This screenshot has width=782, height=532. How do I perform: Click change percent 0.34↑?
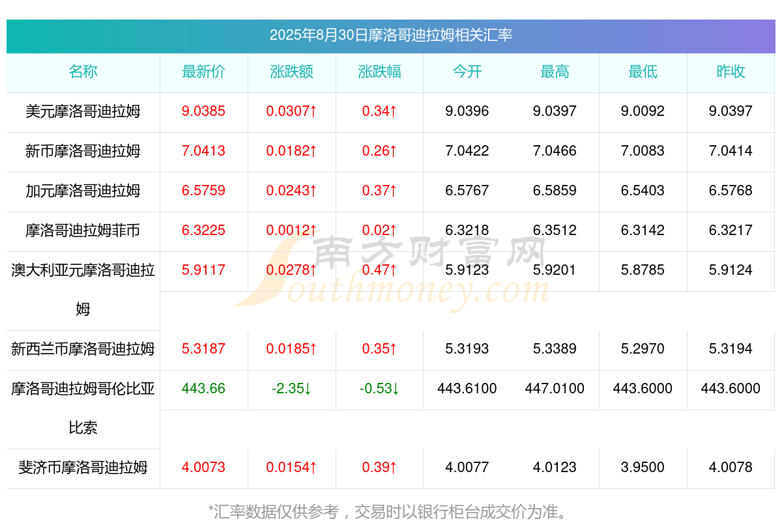coord(380,111)
